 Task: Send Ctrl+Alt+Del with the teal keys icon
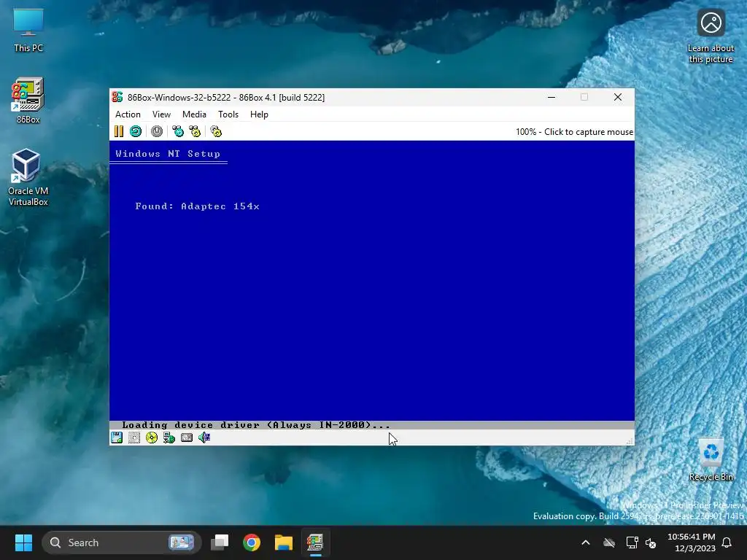pyautogui.click(x=178, y=131)
